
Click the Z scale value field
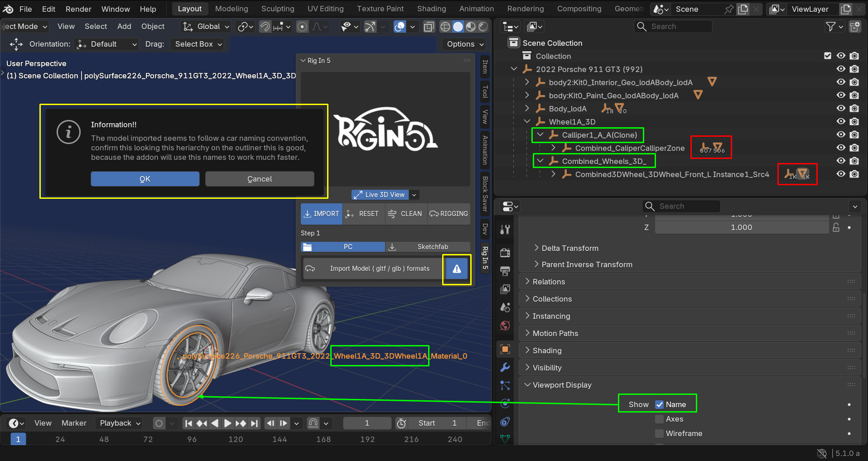click(x=742, y=227)
